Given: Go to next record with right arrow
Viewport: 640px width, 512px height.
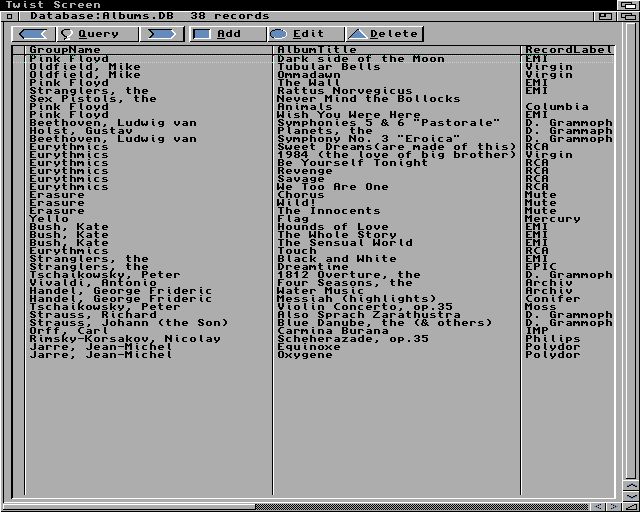Looking at the screenshot, I should pyautogui.click(x=161, y=34).
